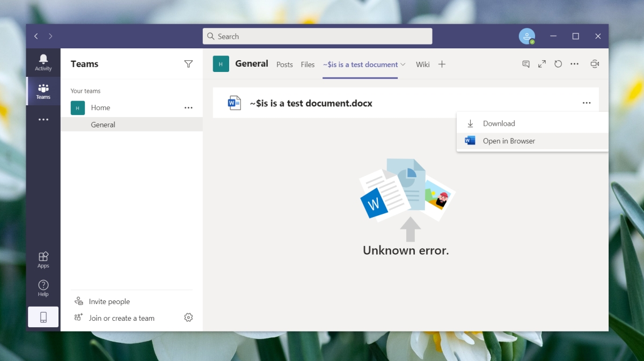644x361 pixels.
Task: Open the Apps store icon
Action: point(43,260)
